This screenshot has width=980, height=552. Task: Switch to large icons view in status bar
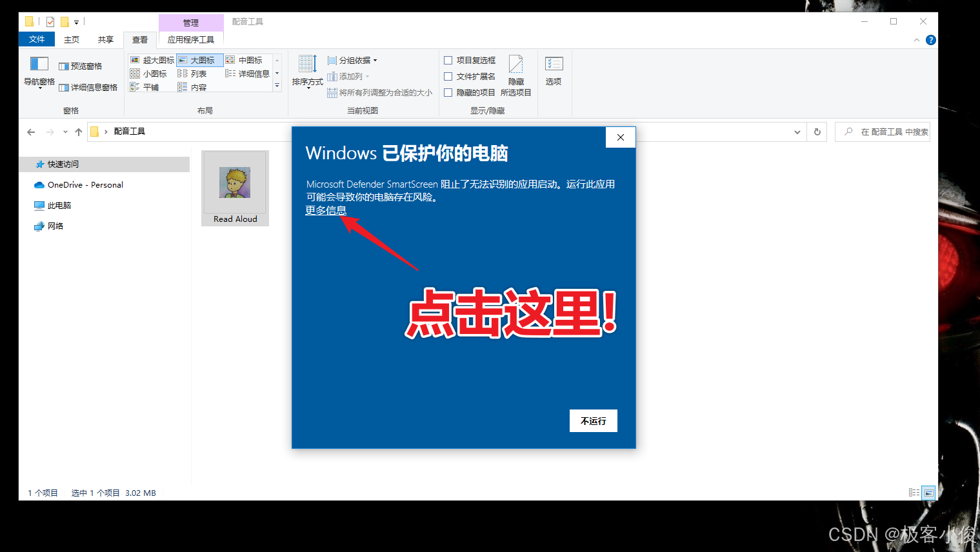click(928, 493)
